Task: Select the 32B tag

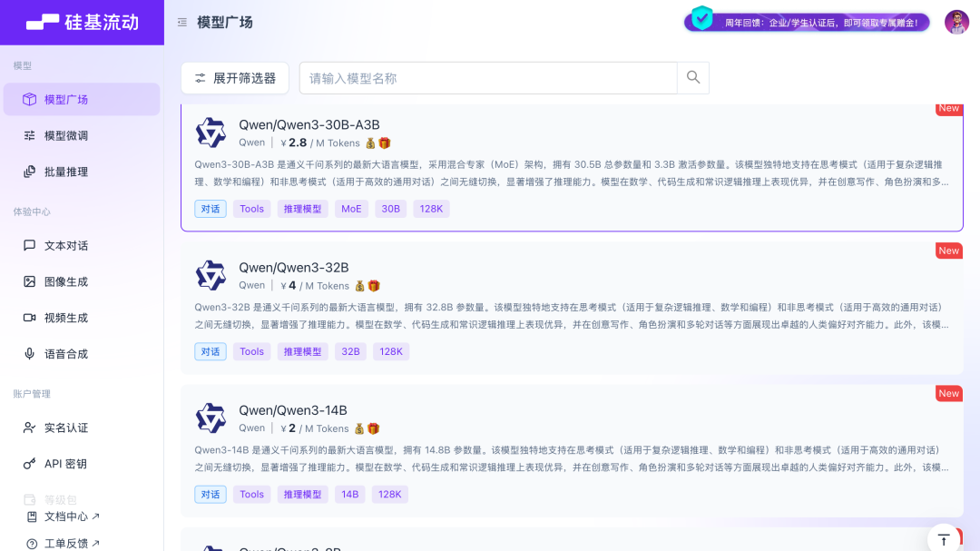Action: coord(350,351)
